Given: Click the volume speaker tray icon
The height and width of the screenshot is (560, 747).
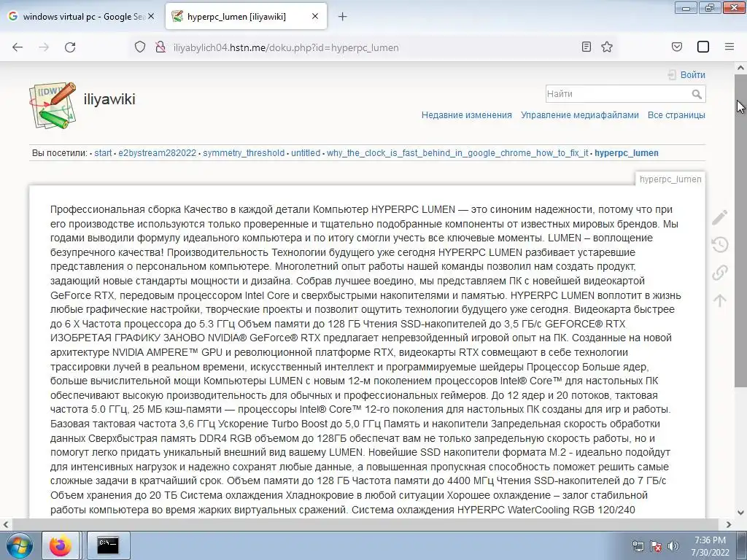Looking at the screenshot, I should click(673, 546).
